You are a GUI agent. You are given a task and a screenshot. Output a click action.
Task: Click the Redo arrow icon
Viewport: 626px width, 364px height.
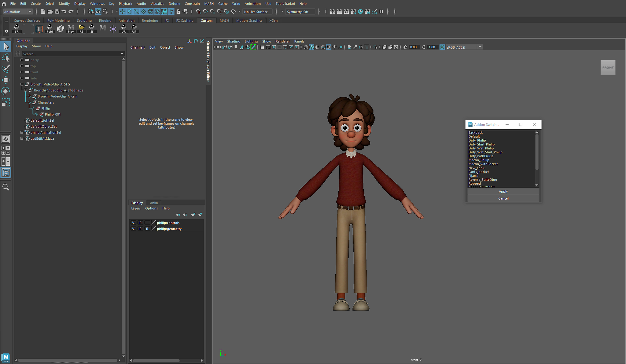tap(71, 12)
